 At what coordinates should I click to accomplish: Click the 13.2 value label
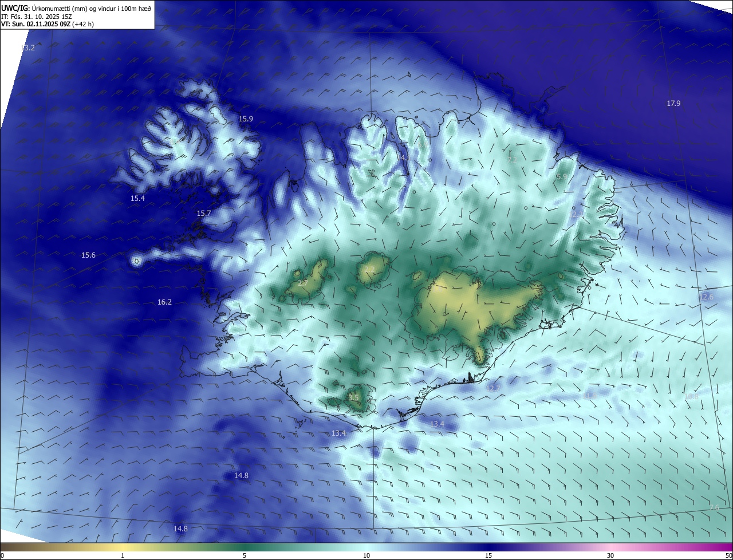coord(28,48)
